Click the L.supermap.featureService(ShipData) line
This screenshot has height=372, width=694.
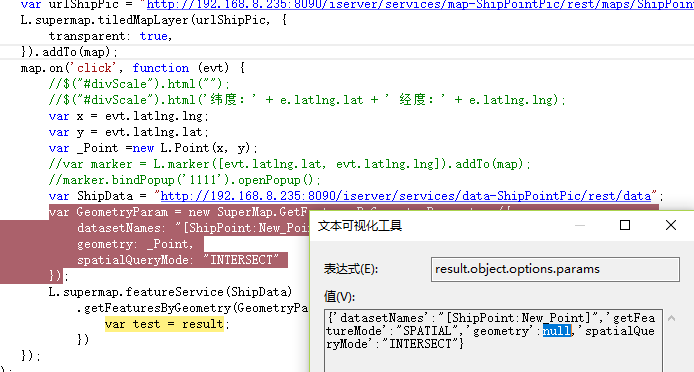point(171,292)
